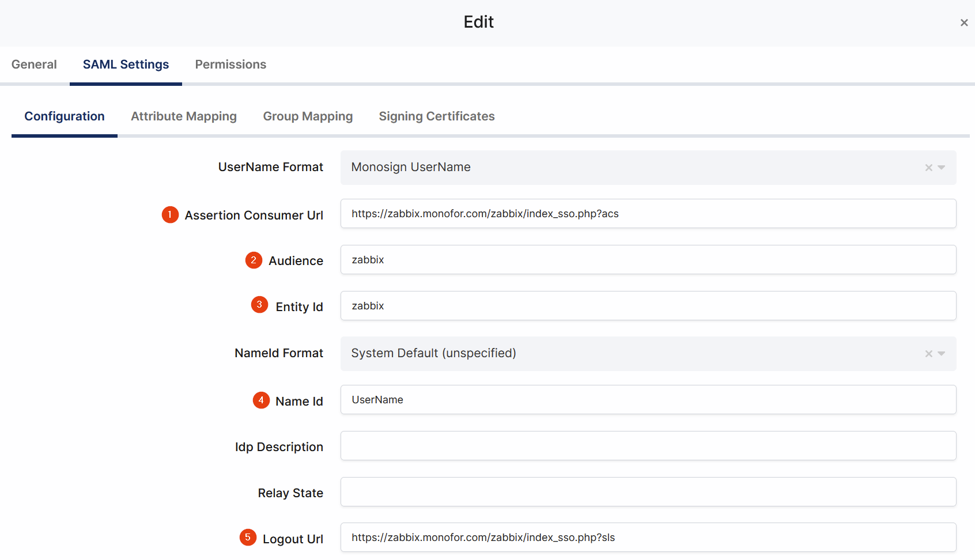The image size is (975, 560).
Task: Click the red step 2 badge
Action: pos(254,260)
